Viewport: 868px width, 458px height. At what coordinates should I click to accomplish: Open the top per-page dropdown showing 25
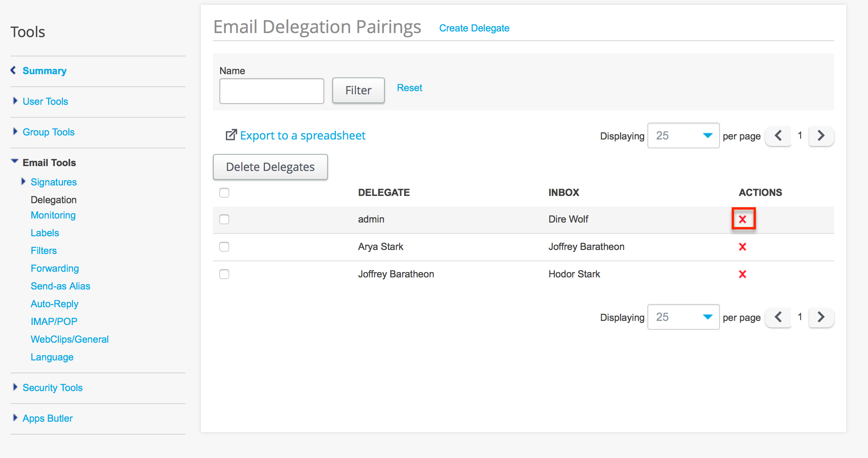(683, 136)
